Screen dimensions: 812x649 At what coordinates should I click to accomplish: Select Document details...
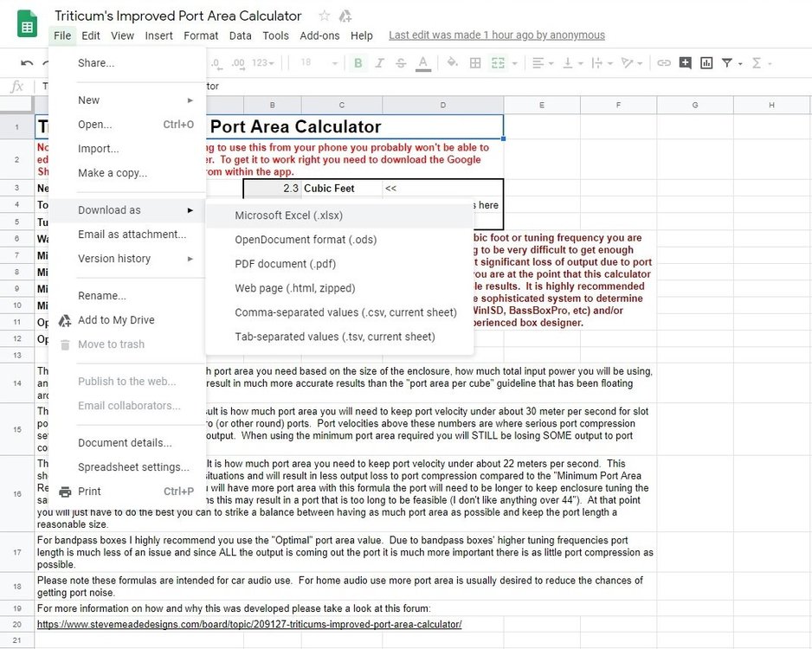coord(127,443)
